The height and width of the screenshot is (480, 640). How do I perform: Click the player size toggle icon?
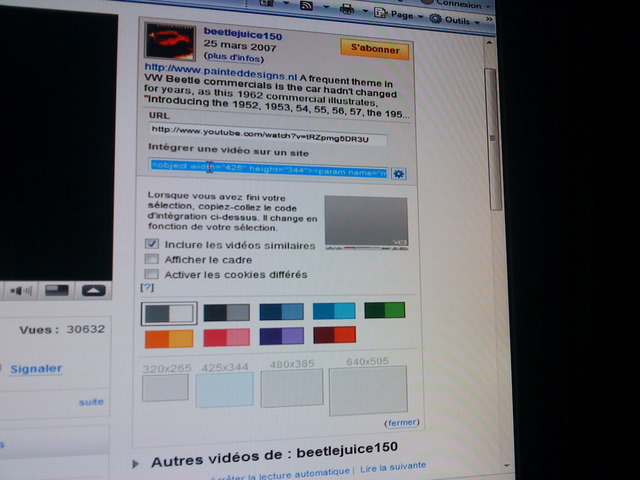point(57,291)
